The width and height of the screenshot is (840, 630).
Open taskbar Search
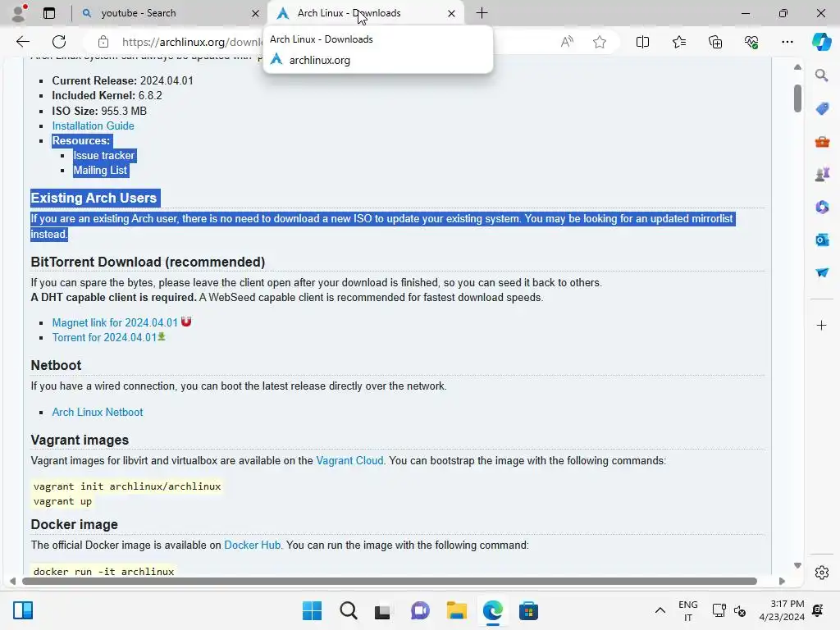pos(348,610)
